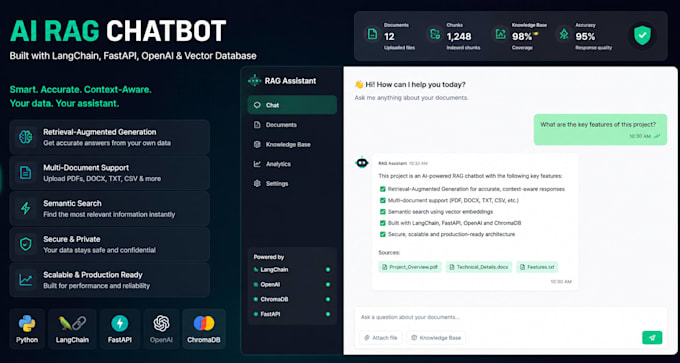Click the Python logo tile

[27, 329]
